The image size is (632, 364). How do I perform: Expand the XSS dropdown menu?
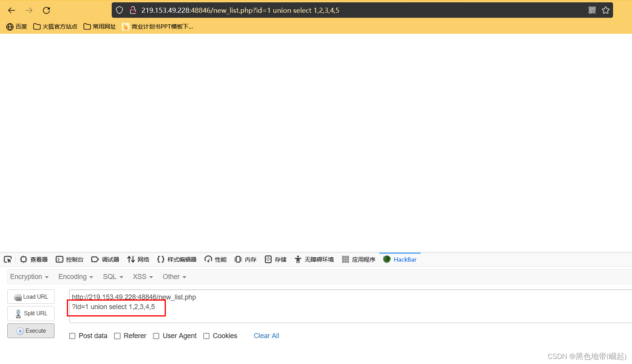pos(143,277)
